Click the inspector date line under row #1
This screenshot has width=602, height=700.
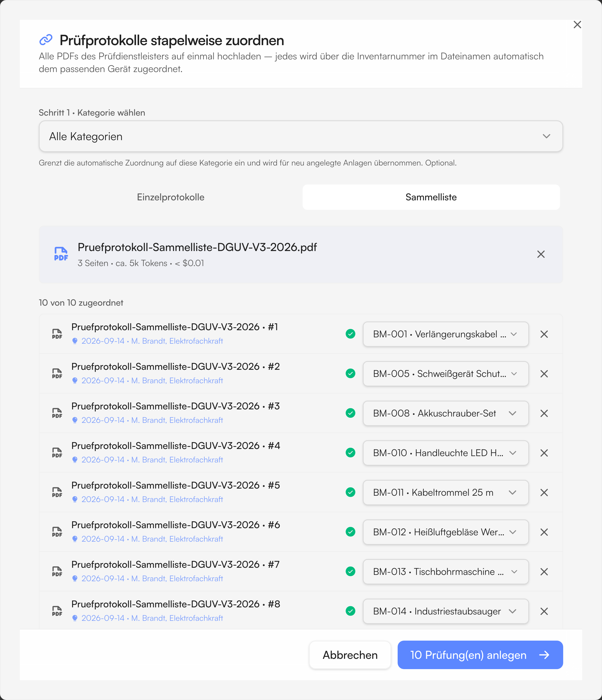(x=148, y=341)
